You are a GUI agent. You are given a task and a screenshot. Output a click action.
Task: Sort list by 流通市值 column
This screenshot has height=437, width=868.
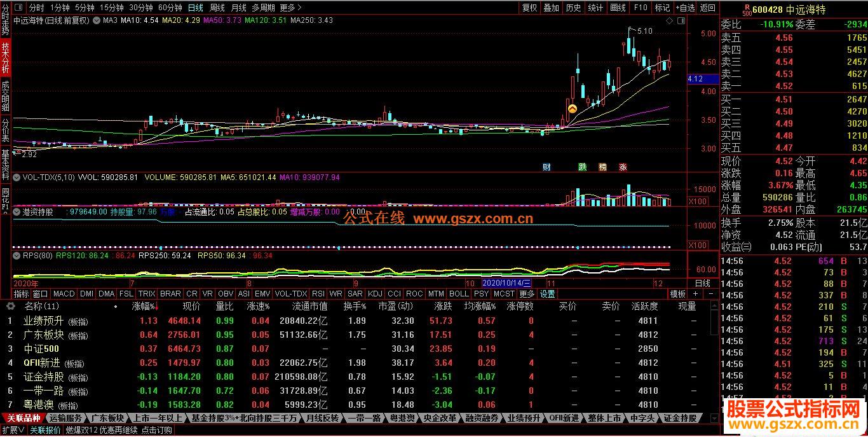[309, 307]
